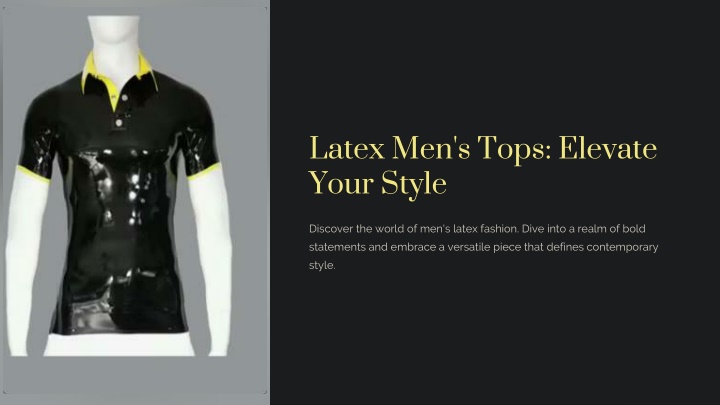Click the yellow trim on the right sleeve
The width and height of the screenshot is (720, 405).
[x=203, y=172]
